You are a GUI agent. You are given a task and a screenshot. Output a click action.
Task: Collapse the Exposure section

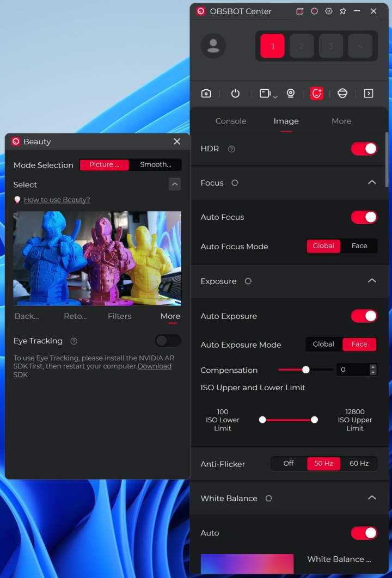[372, 281]
